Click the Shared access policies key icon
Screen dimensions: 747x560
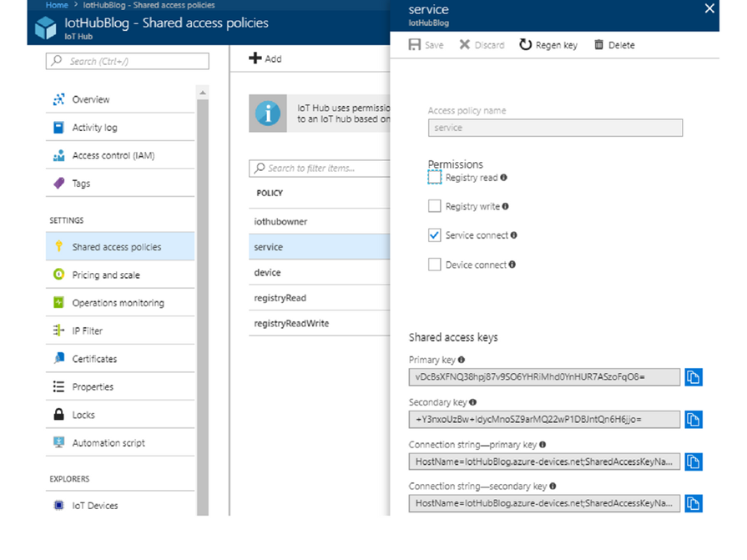pos(58,246)
